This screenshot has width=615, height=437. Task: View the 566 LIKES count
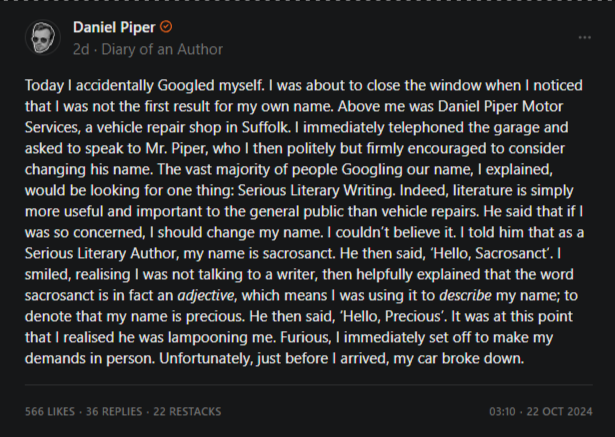[x=50, y=412]
